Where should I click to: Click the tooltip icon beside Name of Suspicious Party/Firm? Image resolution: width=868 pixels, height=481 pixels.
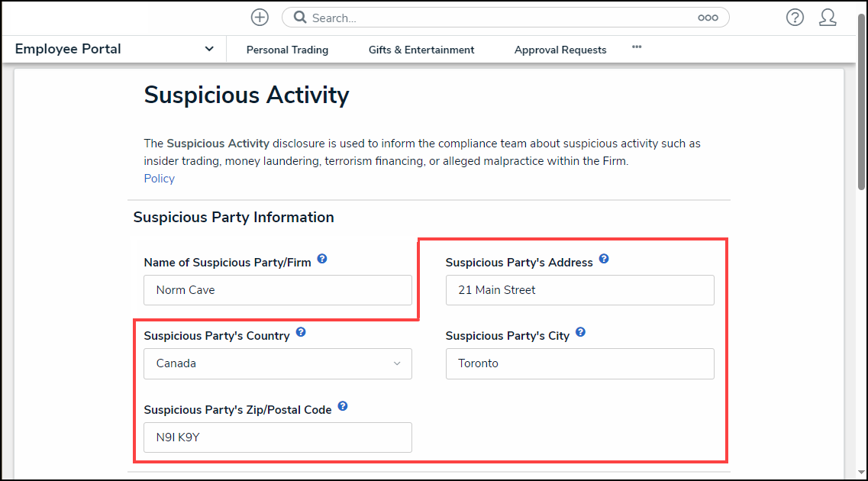[x=322, y=259]
